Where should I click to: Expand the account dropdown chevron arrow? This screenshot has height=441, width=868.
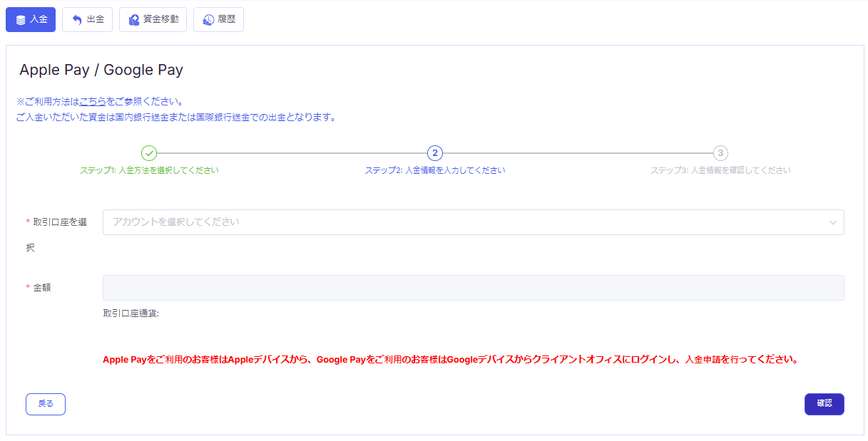click(832, 222)
